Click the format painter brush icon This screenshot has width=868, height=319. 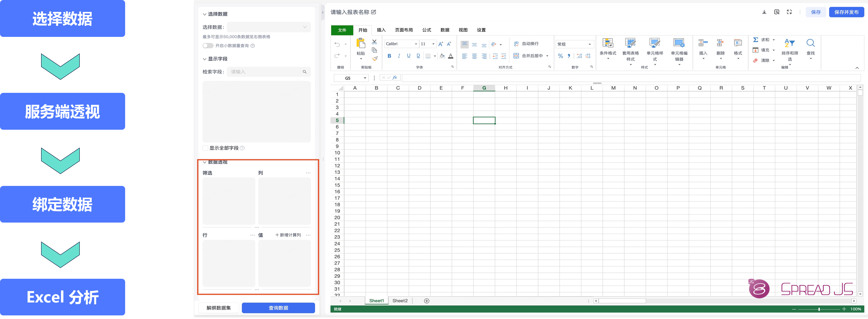(x=374, y=59)
